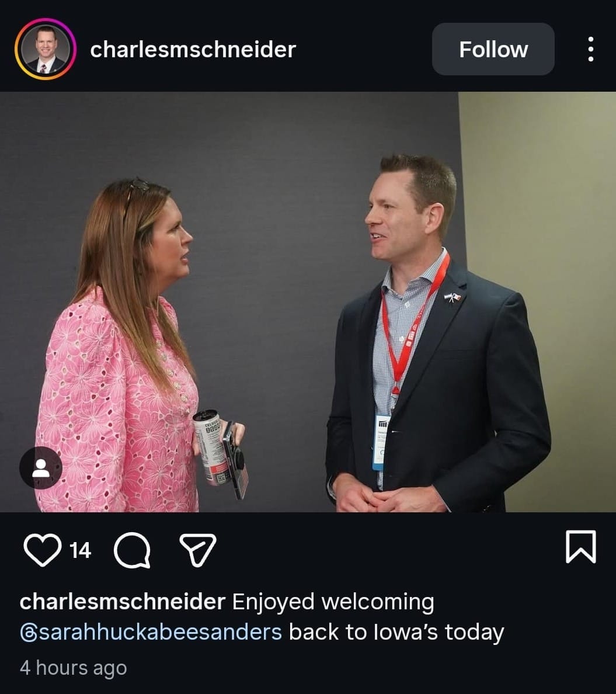Click the red lanyard in the photo
The image size is (616, 694).
point(413,323)
